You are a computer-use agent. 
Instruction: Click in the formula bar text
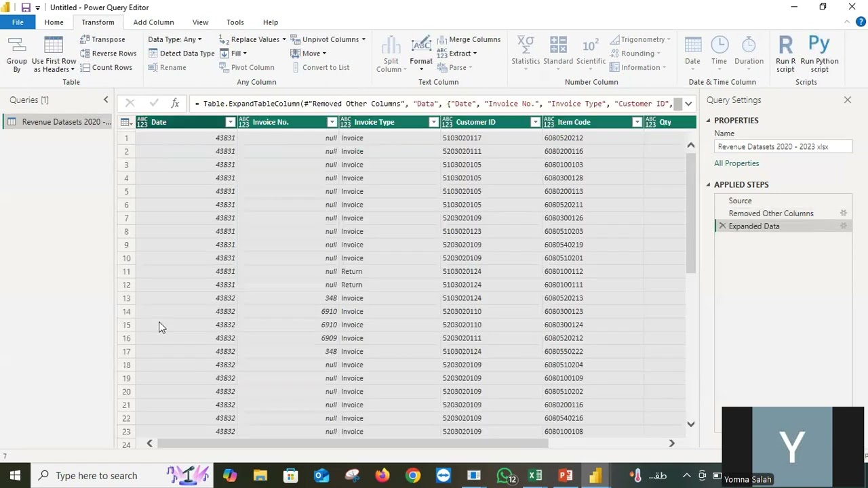coord(433,104)
